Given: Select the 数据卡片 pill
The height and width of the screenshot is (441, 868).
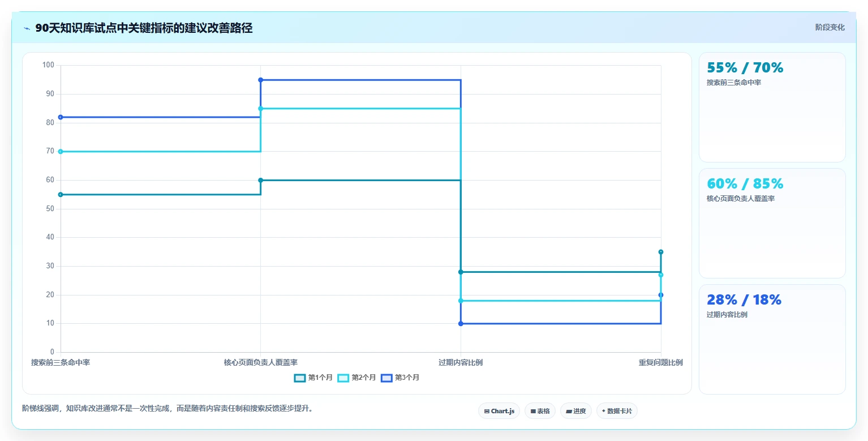Looking at the screenshot, I should click(617, 411).
